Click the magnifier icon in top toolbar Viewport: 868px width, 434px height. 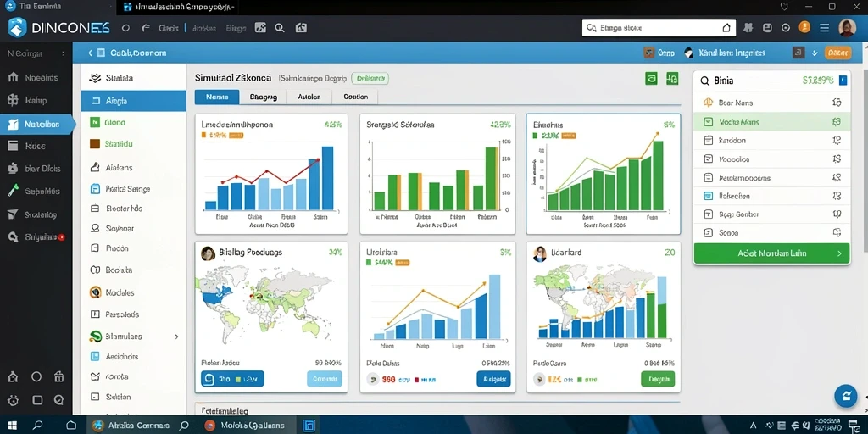280,28
